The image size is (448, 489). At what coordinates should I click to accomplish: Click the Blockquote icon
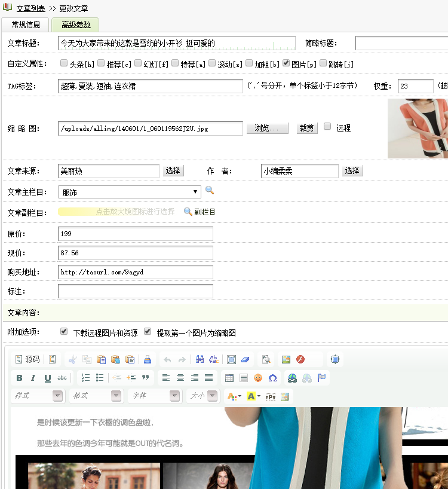pyautogui.click(x=145, y=378)
